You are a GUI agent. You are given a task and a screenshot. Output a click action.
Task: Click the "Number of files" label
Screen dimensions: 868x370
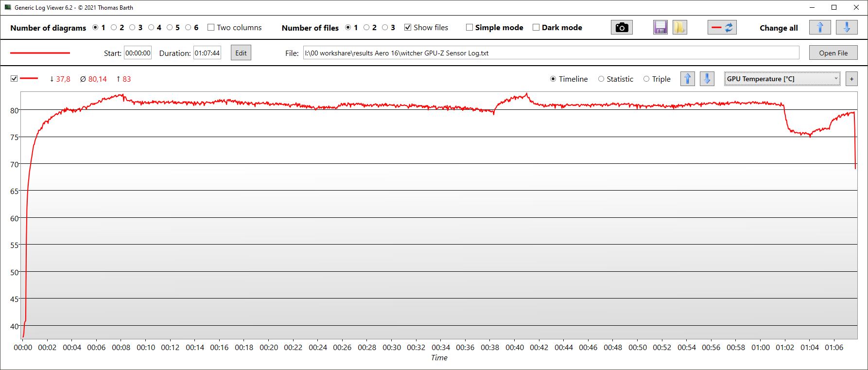pos(310,28)
